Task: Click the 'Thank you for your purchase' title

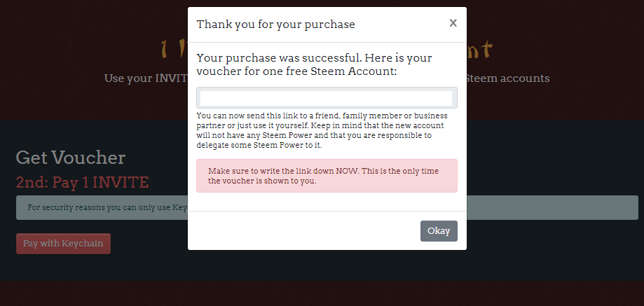Action: (275, 25)
